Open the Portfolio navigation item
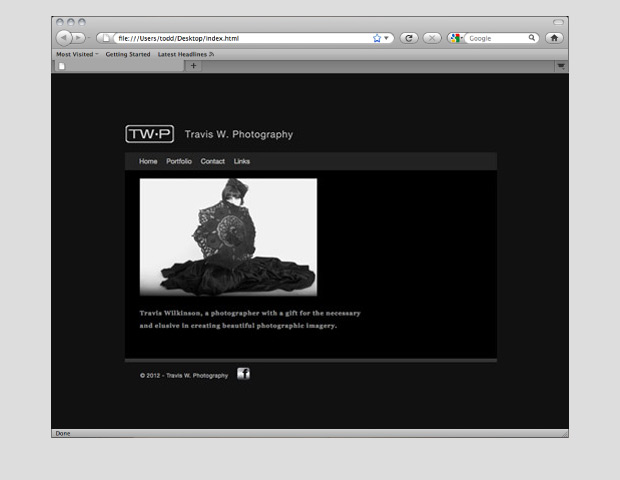The width and height of the screenshot is (620, 480). click(x=179, y=161)
